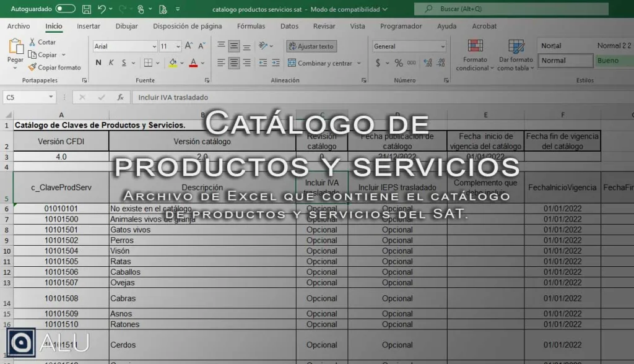This screenshot has width=634, height=364.
Task: Toggle bold N formatting
Action: pyautogui.click(x=98, y=63)
